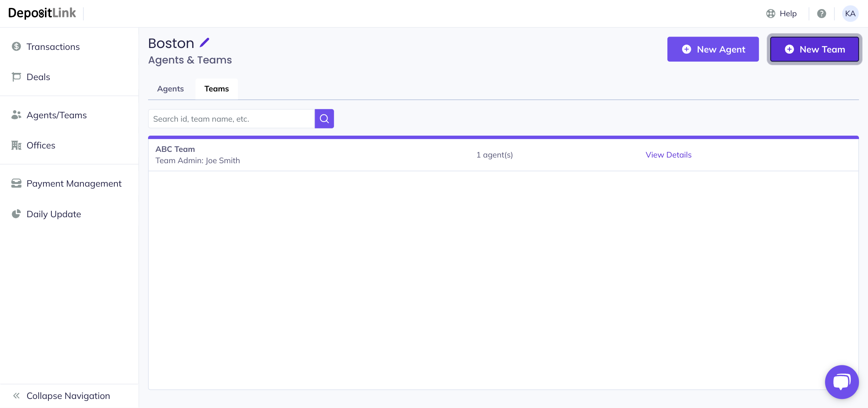Viewport: 868px width, 408px height.
Task: Click the Transactions dollar icon
Action: coord(16,46)
